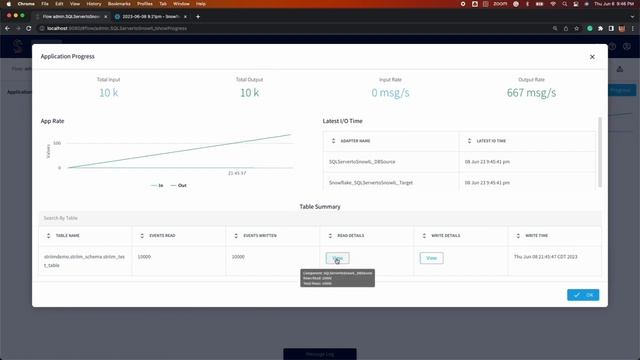Toggle the In series in chart legend
This screenshot has height=360, width=640.
point(157,185)
